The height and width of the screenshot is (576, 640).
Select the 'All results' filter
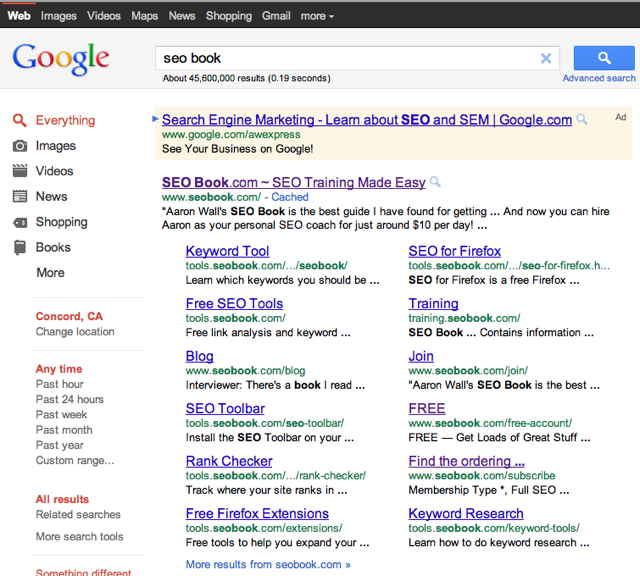[x=62, y=499]
